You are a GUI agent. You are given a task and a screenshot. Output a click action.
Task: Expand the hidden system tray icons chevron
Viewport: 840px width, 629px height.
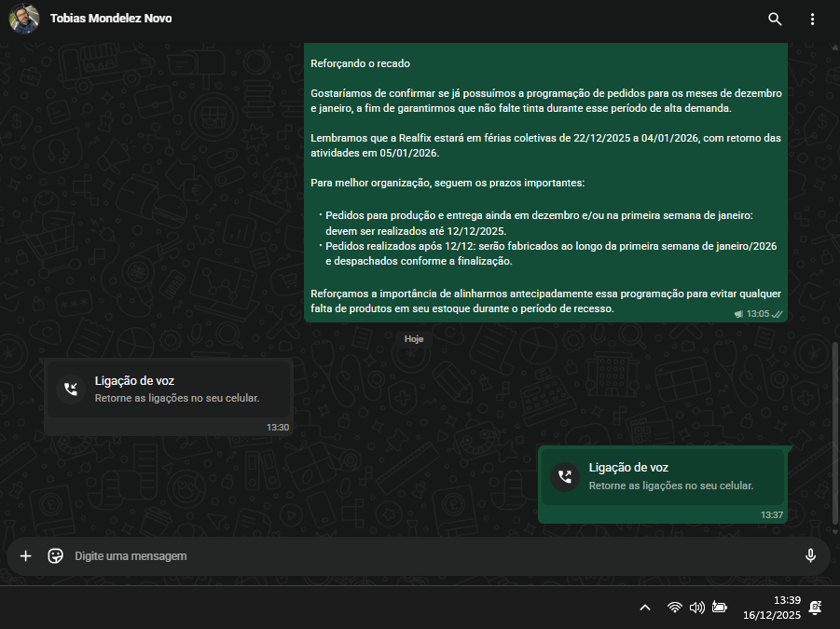[x=644, y=608]
